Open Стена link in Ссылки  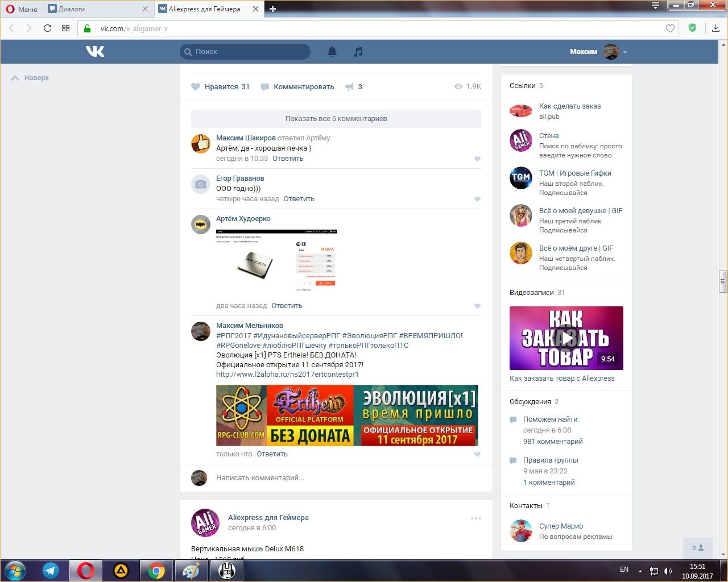(549, 136)
